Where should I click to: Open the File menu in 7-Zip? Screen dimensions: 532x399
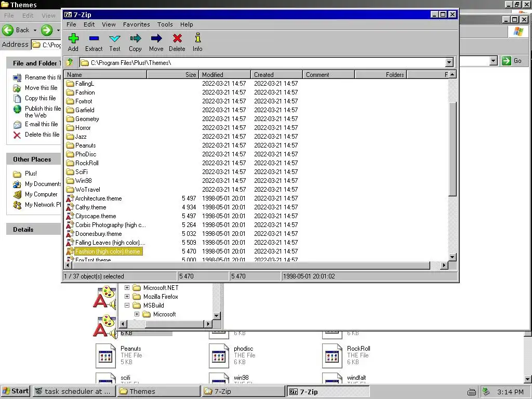coord(71,24)
